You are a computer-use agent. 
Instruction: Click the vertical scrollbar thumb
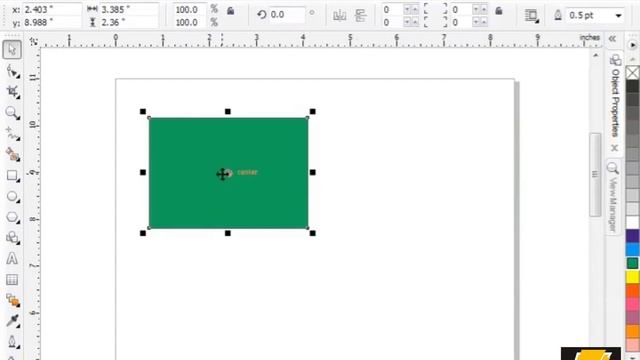pyautogui.click(x=595, y=175)
